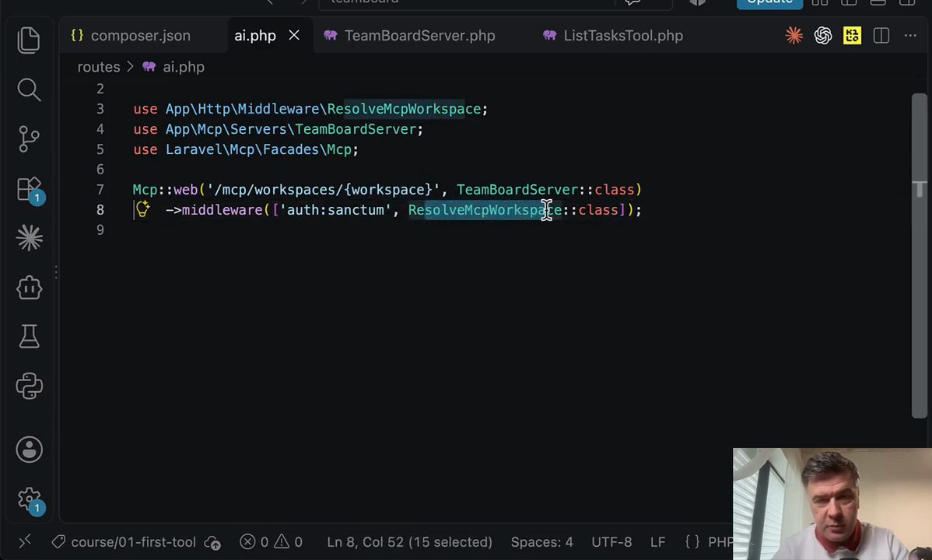The width and height of the screenshot is (932, 560).
Task: Open the Search view in activity bar
Action: [29, 89]
